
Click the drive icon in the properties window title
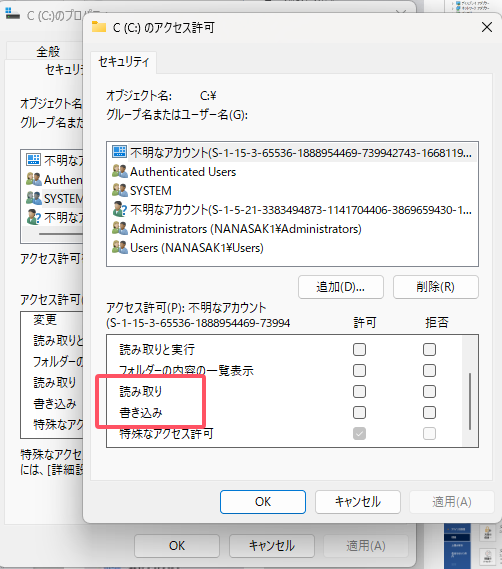(x=12, y=14)
